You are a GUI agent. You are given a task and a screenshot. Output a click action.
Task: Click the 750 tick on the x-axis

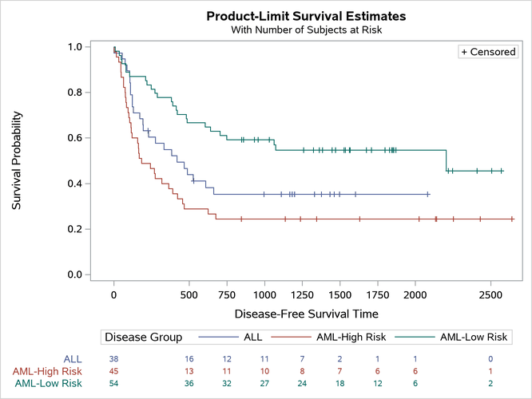(x=227, y=293)
